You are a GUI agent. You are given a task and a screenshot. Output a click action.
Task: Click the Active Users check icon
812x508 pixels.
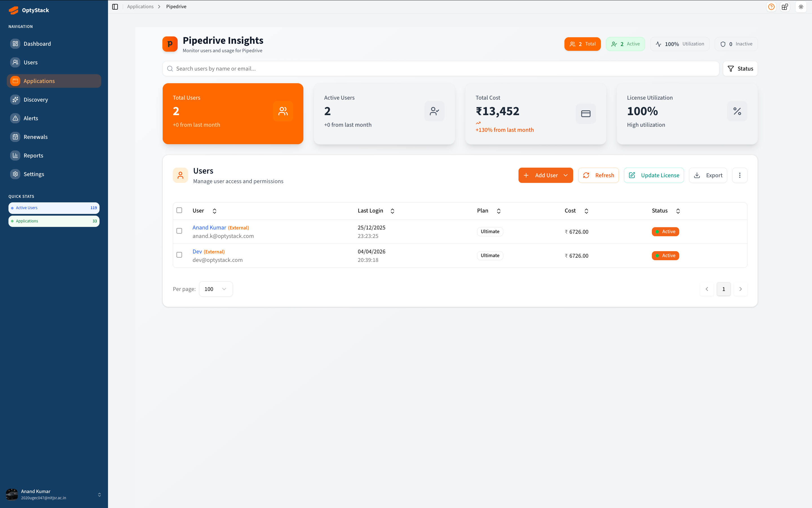tap(434, 111)
